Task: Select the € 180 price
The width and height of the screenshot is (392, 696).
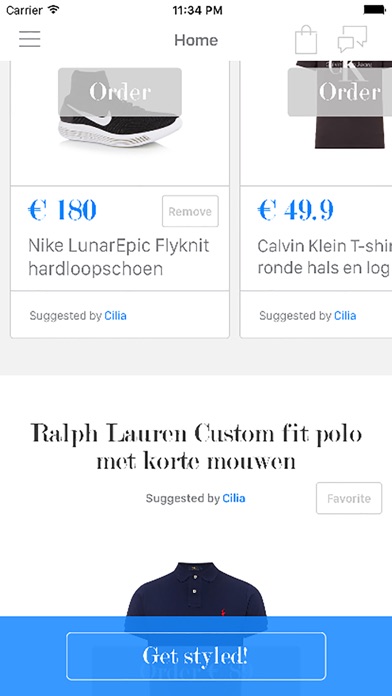Action: coord(62,210)
